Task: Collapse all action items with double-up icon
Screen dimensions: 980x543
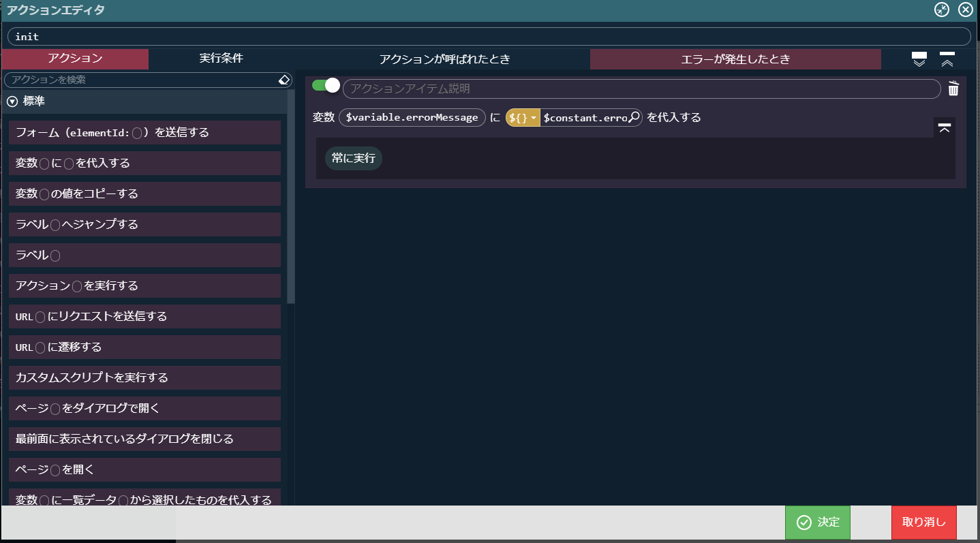Action: 947,59
